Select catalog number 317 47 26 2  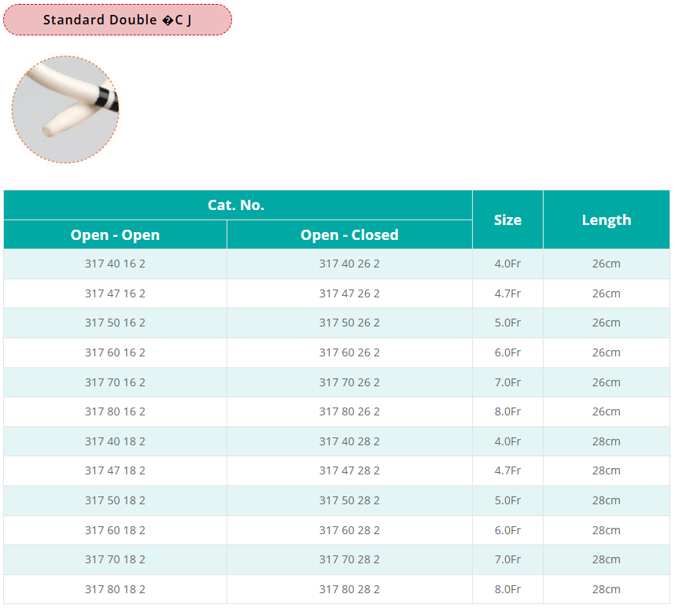[x=349, y=293]
